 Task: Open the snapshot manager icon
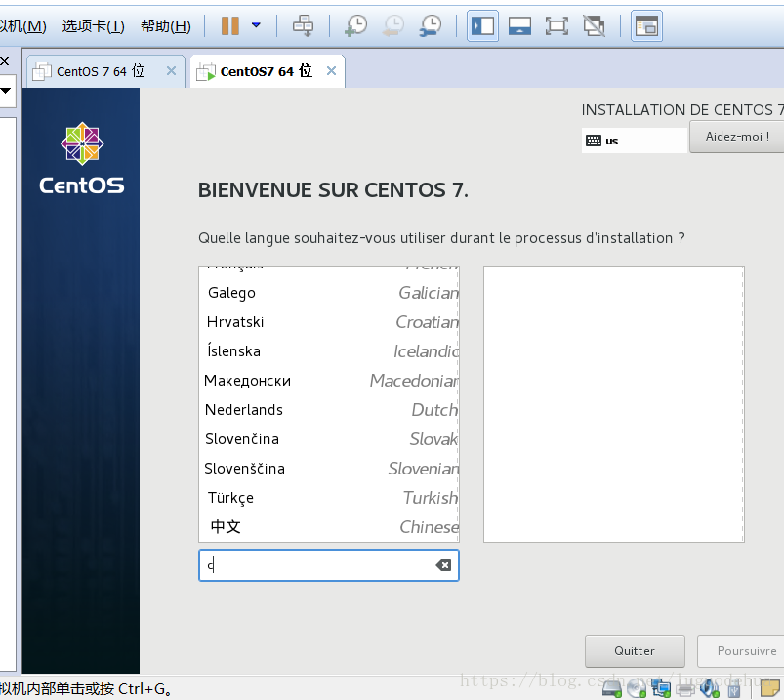[x=430, y=26]
